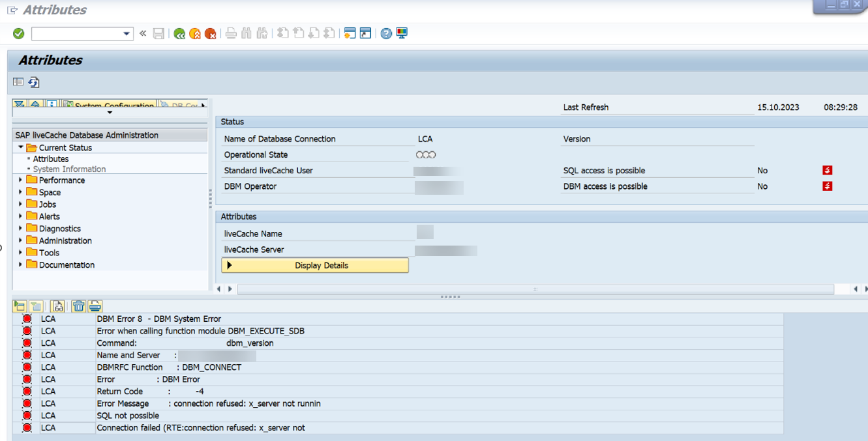The image size is (868, 441).
Task: Click the Previous Page icon
Action: (299, 33)
